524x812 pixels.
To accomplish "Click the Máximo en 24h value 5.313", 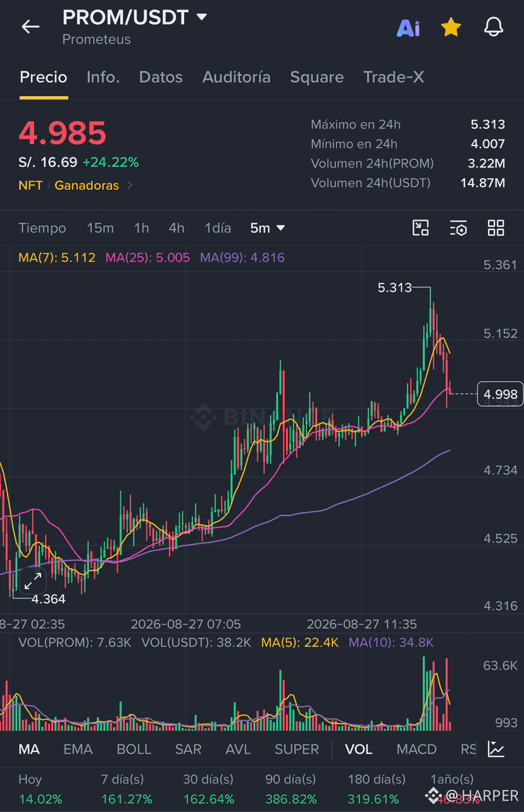I will [487, 125].
